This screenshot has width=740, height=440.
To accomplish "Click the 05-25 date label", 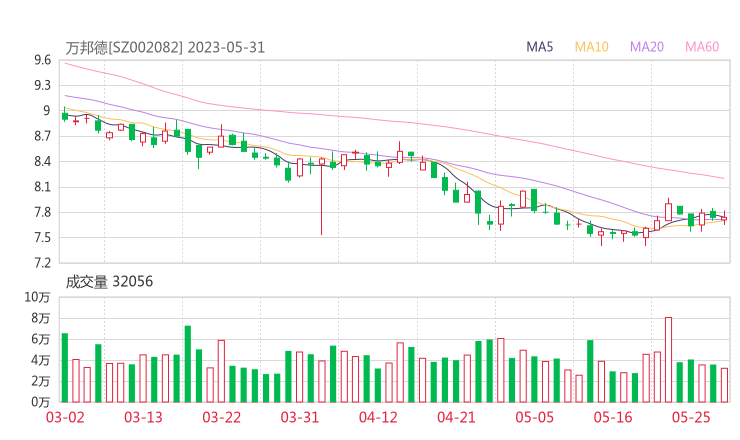I will pos(691,418).
